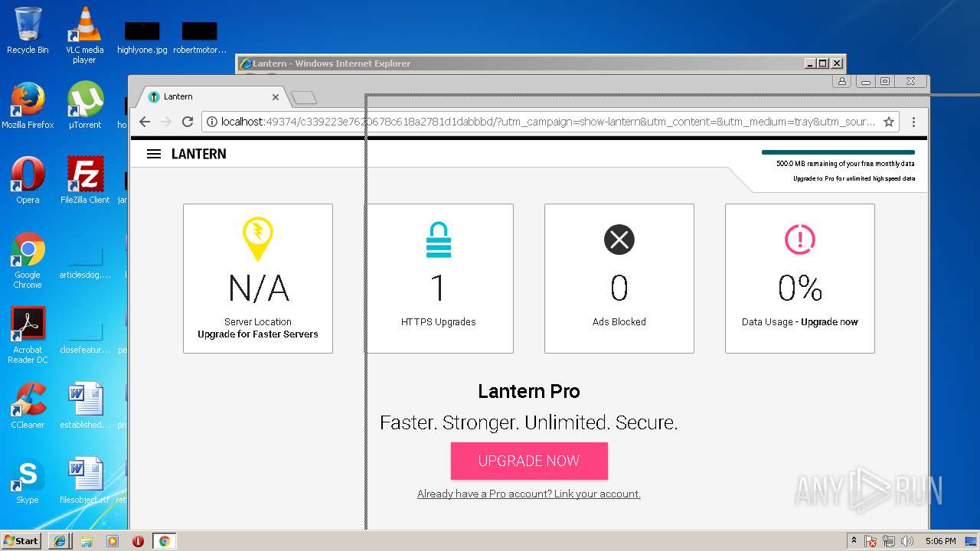
Task: Click Upgrade for Faster Servers text
Action: tap(258, 334)
